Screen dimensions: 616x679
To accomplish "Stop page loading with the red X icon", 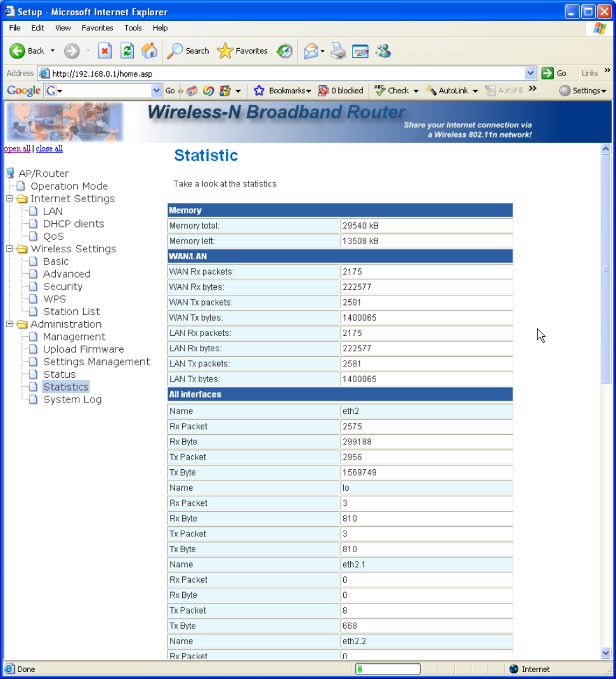I will coord(105,51).
